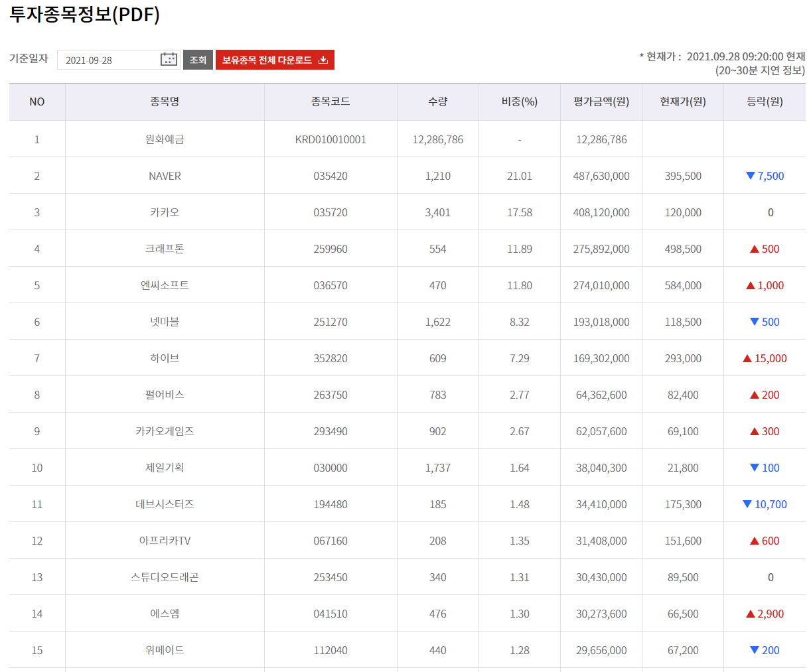Screen dimensions: 811x672
Task: Select the 데브시스터즈 stock name
Action: [165, 504]
